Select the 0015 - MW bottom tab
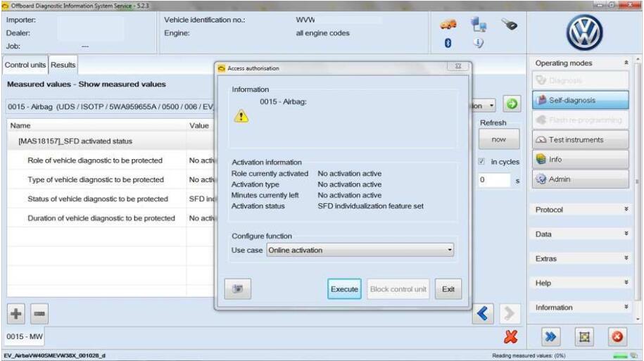 24,336
